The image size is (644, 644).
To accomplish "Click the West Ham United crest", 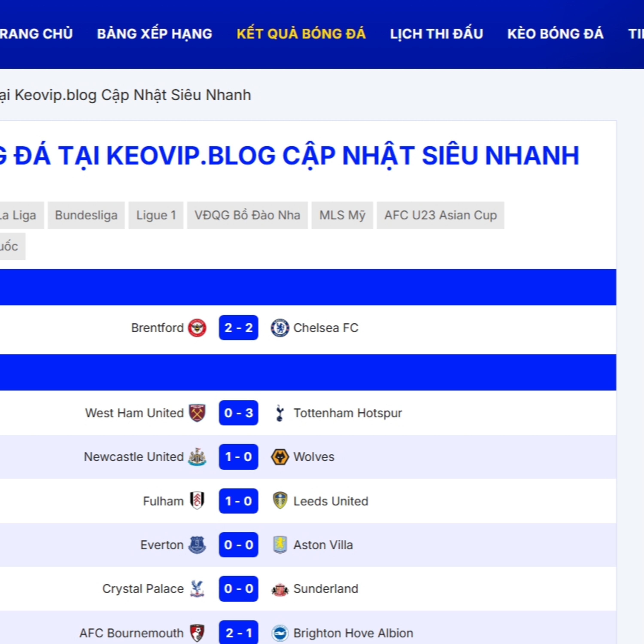I will coord(197,413).
